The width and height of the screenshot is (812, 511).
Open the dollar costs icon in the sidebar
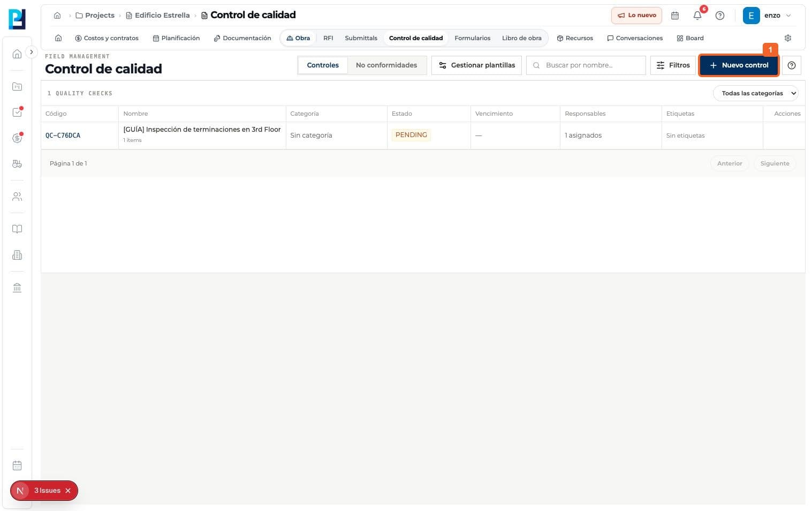point(17,138)
